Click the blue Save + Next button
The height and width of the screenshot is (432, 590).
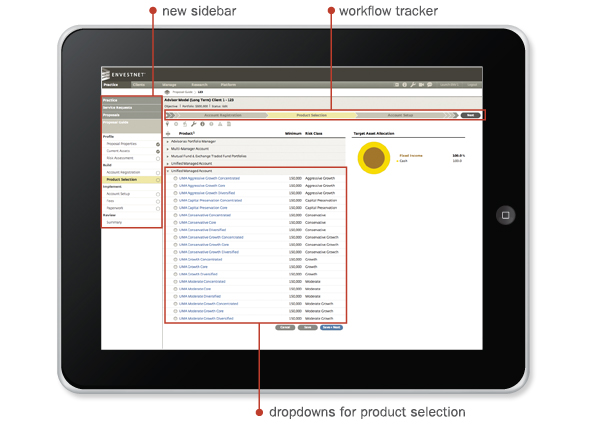coord(331,327)
